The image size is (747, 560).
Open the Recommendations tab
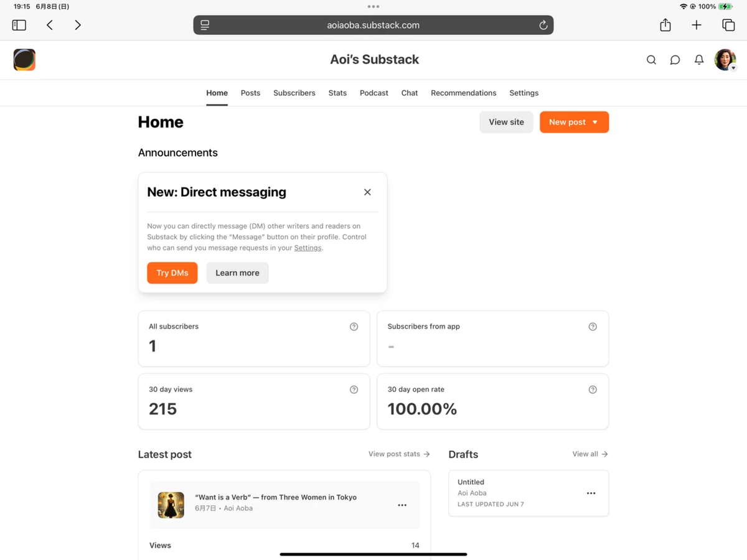click(x=464, y=93)
